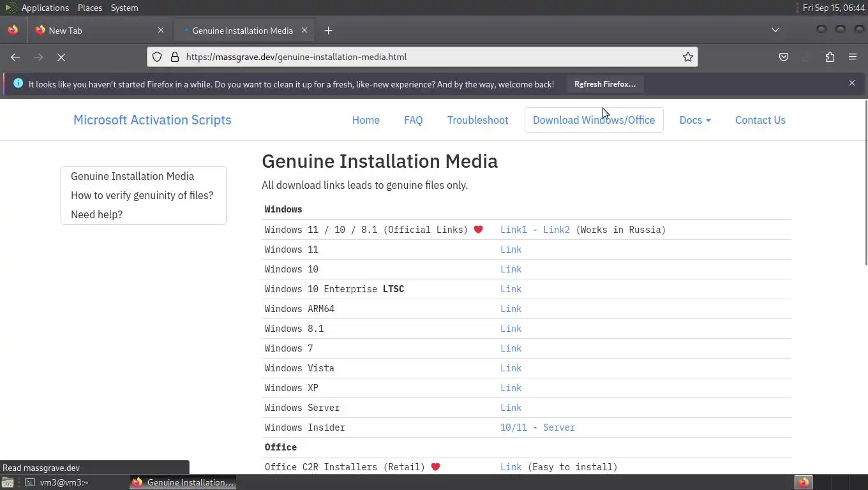Click the bold Windows section header

283,209
